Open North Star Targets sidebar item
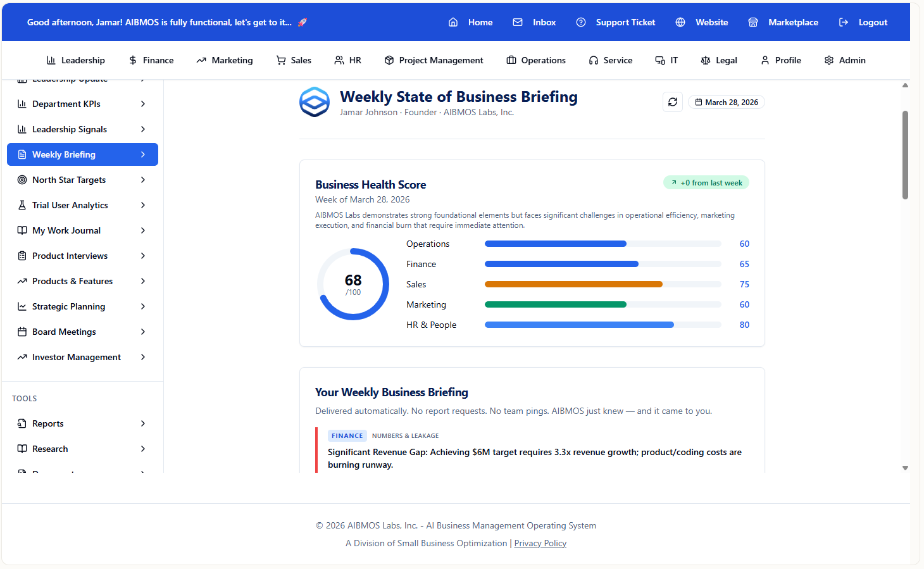The height and width of the screenshot is (569, 924). point(82,180)
